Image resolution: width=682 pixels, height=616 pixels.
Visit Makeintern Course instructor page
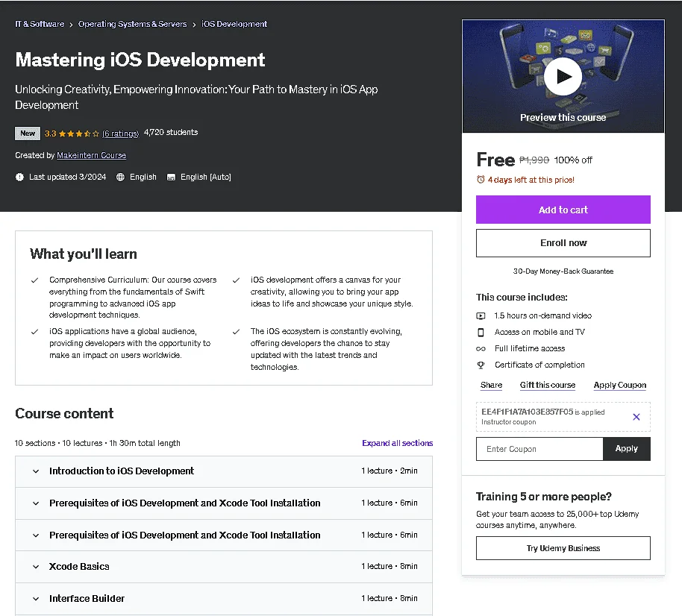point(91,155)
